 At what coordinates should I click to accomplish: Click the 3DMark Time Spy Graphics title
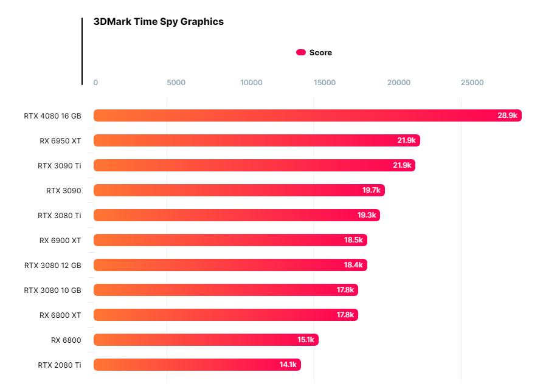coord(159,22)
